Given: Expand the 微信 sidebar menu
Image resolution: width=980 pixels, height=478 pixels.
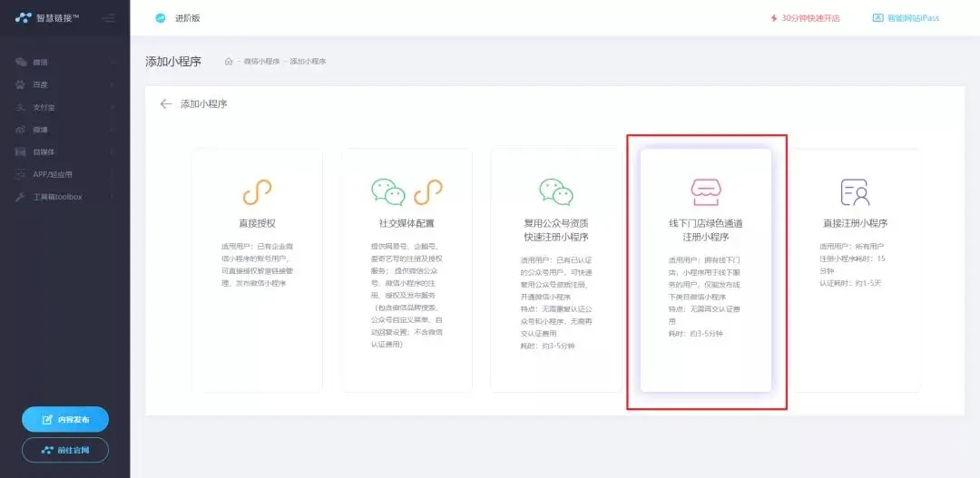Looking at the screenshot, I should pos(64,62).
